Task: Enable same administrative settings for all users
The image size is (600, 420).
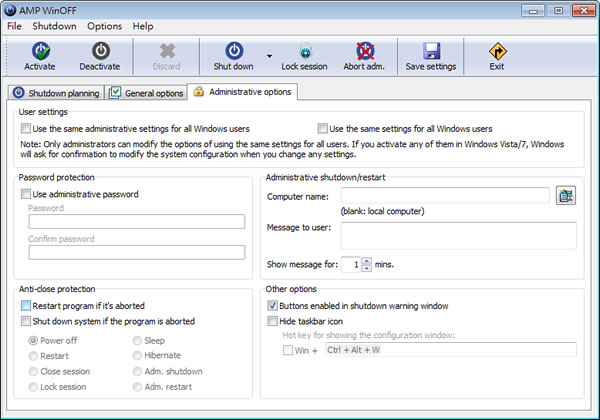Action: coord(26,128)
